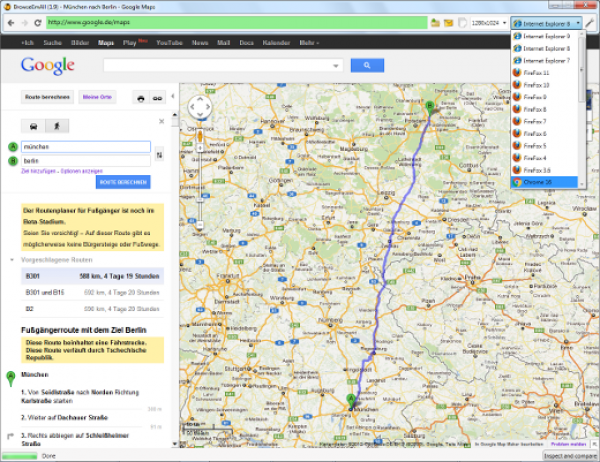Image resolution: width=600 pixels, height=462 pixels.
Task: Open Play in the Google top bar
Action: coord(130,42)
